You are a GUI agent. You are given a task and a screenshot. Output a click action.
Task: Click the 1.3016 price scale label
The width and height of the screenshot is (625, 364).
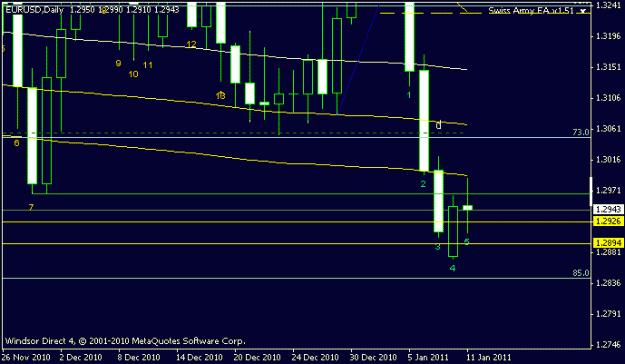[x=608, y=159]
